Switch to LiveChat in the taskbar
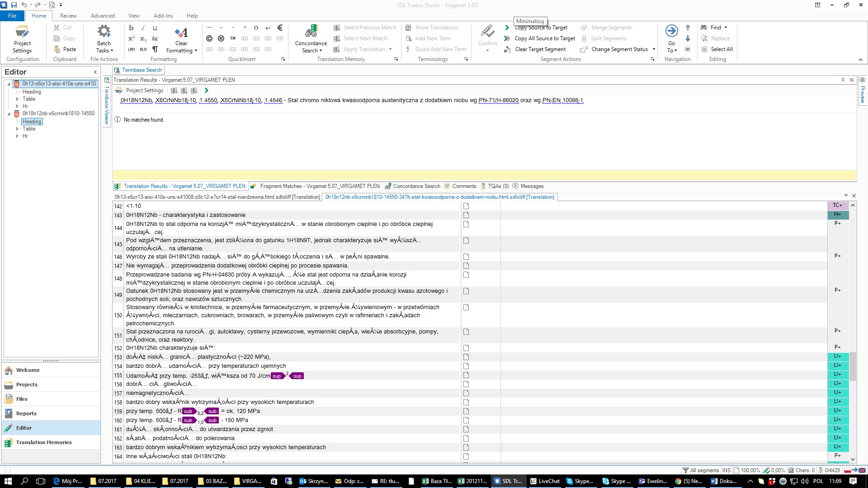The image size is (868, 488). [545, 481]
